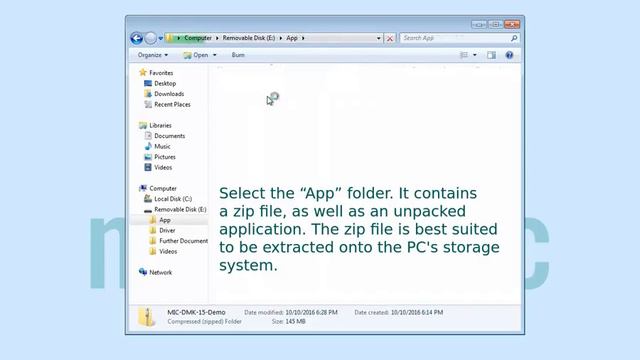640x360 pixels.
Task: Select Computer in the address breadcrumb
Action: coord(198,38)
